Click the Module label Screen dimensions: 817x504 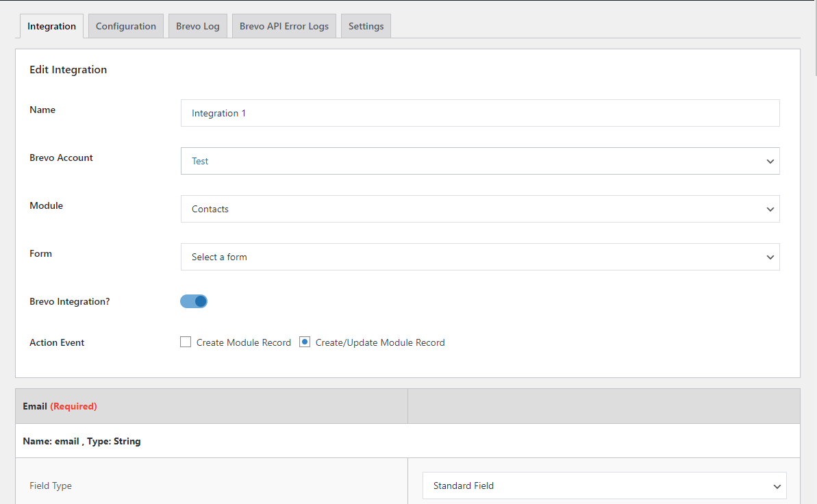pos(47,205)
